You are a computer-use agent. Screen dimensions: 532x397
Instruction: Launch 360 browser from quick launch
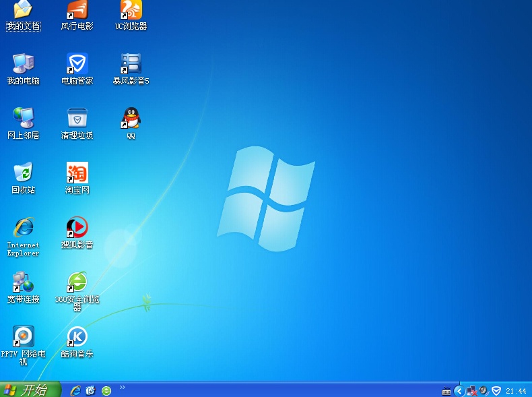[x=106, y=390]
